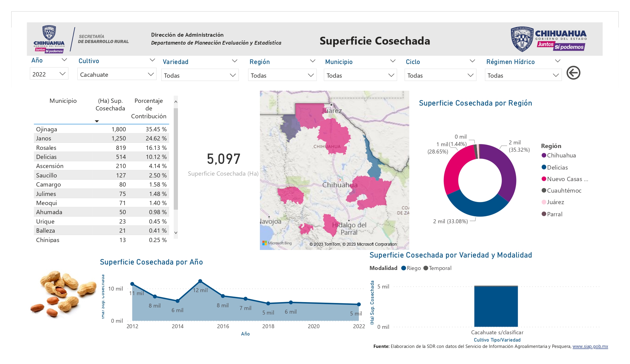
Task: Collapse the Región slicer header chevron
Action: click(x=312, y=61)
